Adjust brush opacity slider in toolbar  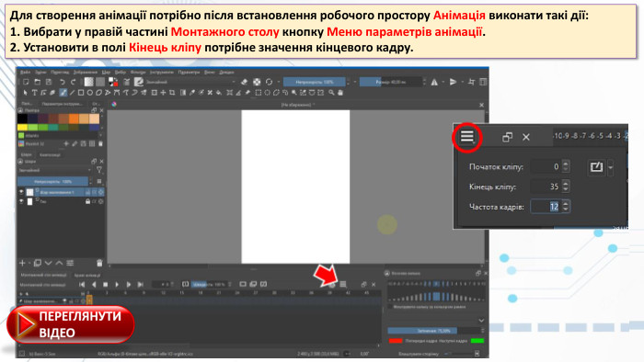[x=315, y=82]
